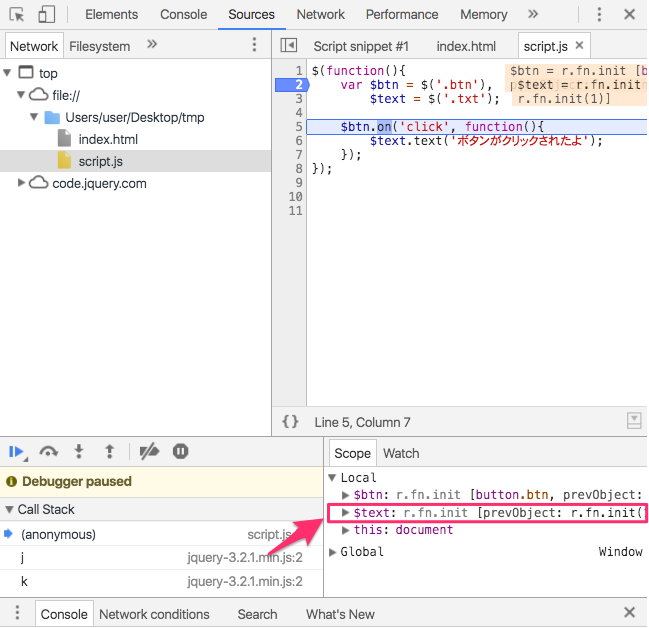Collapse the Local scope section

point(332,477)
